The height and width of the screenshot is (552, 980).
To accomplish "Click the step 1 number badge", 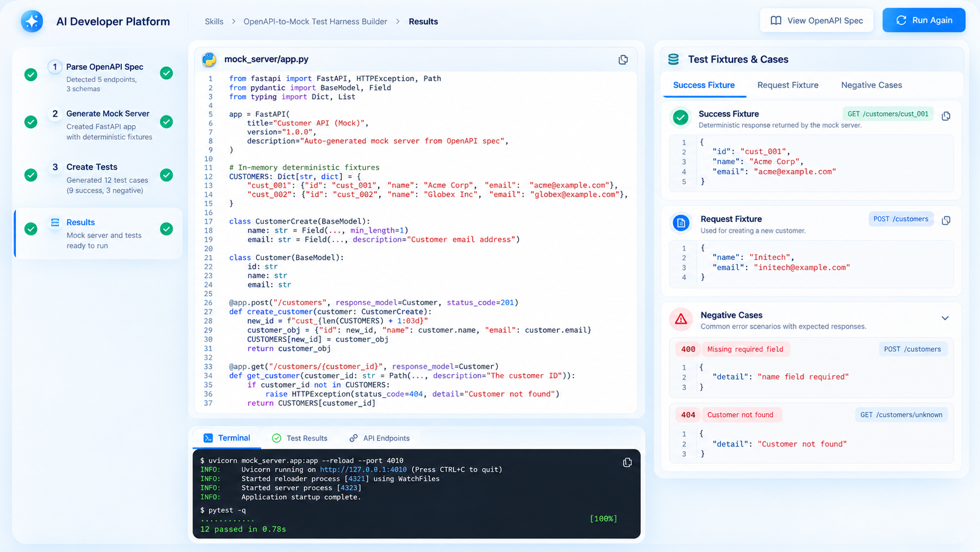I will (55, 67).
